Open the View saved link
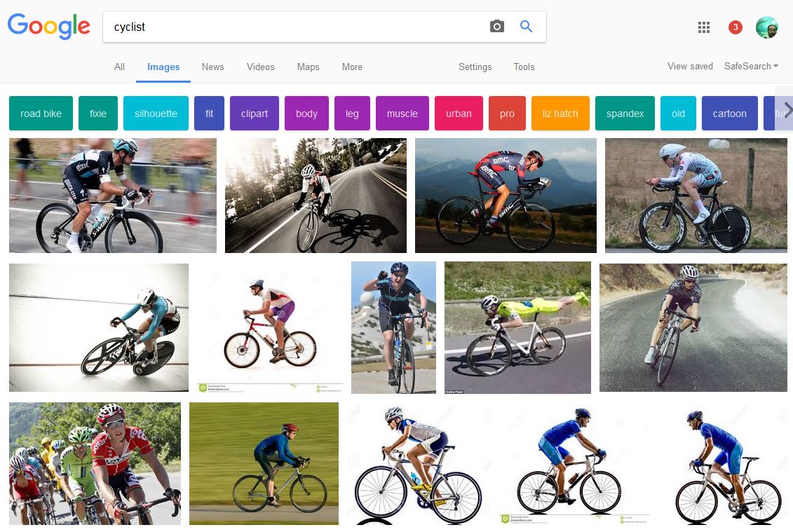The width and height of the screenshot is (793, 532). 690,66
